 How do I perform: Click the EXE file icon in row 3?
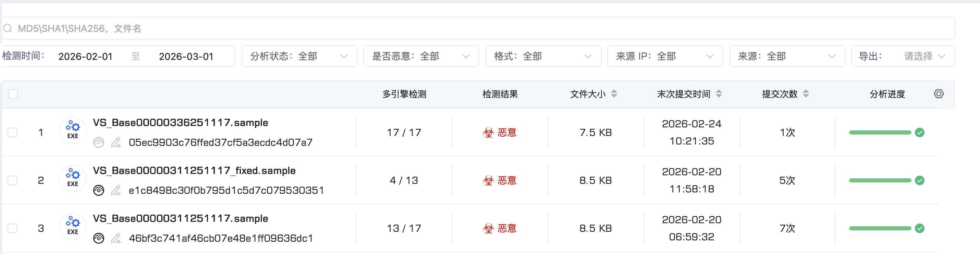coord(73,227)
